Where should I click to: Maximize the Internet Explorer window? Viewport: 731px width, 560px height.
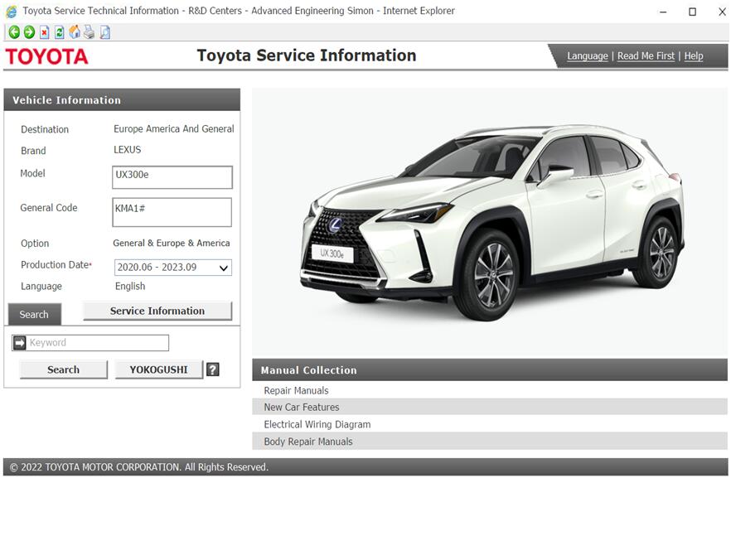692,12
